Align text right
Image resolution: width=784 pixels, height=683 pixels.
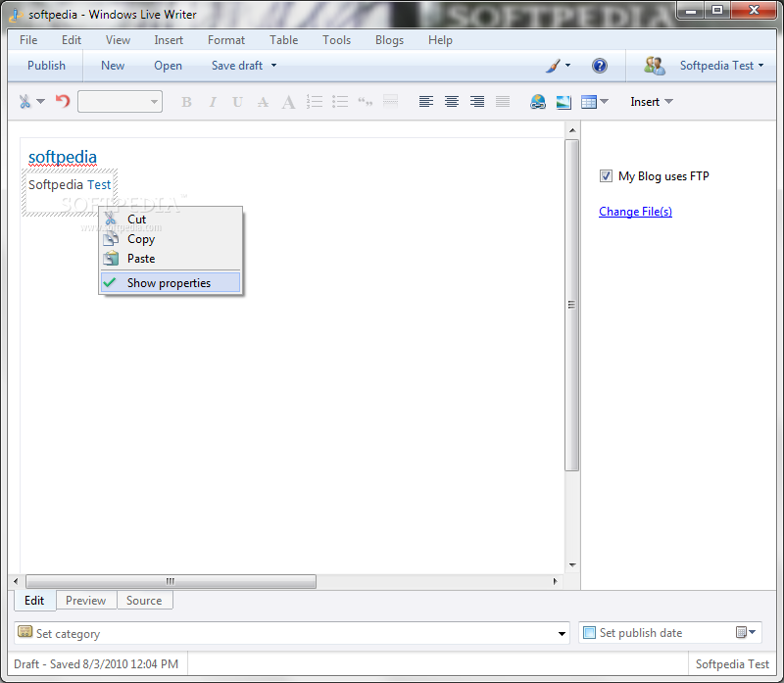477,102
